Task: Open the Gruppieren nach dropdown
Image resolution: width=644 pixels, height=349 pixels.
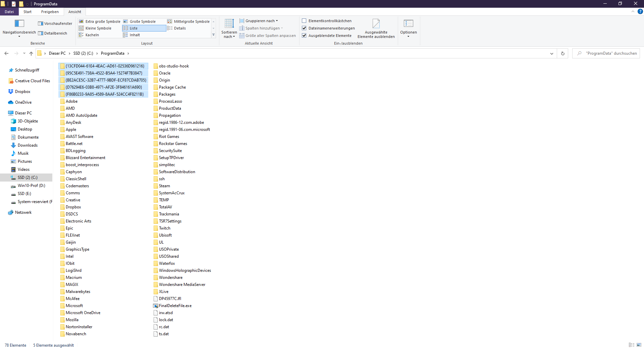Action: 259,21
